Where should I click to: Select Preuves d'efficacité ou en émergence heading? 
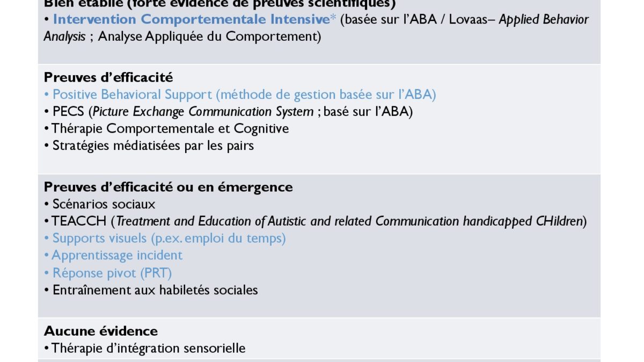(x=169, y=187)
